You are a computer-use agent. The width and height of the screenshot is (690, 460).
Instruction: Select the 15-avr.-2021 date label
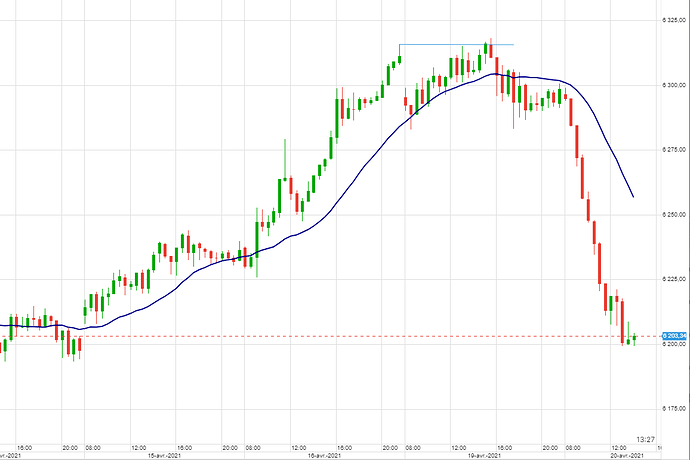(x=162, y=455)
